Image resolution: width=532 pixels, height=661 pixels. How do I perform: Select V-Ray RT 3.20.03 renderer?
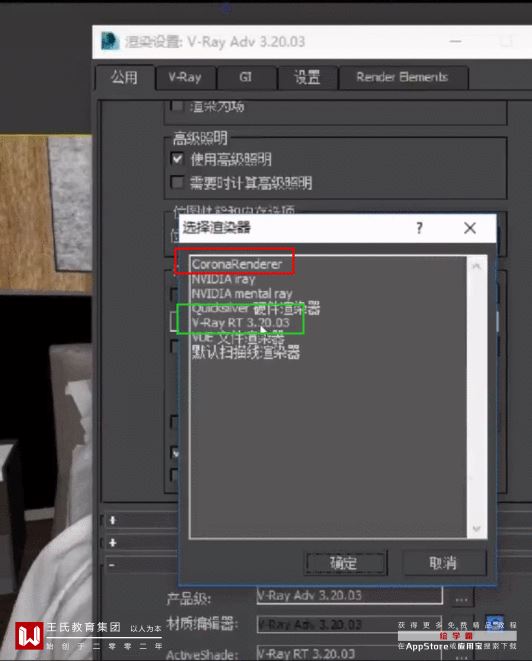coord(241,323)
